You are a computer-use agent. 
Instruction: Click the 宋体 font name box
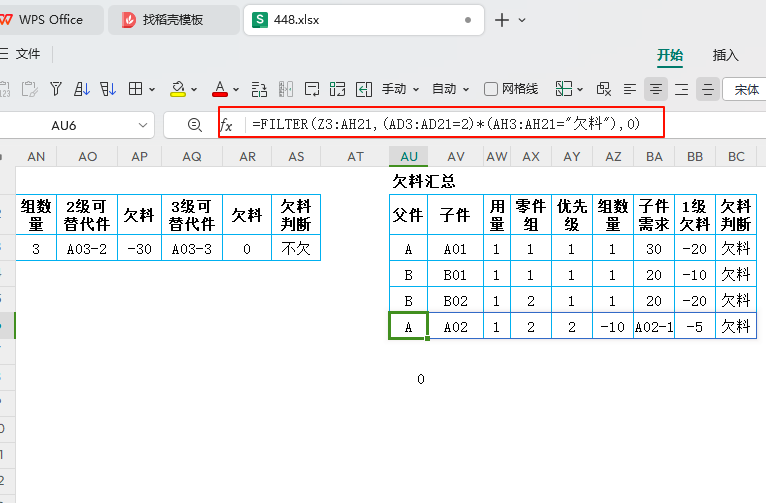[x=744, y=89]
